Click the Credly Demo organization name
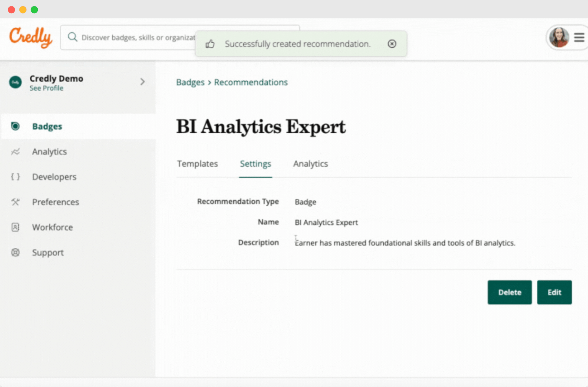The image size is (588, 387). [x=56, y=79]
